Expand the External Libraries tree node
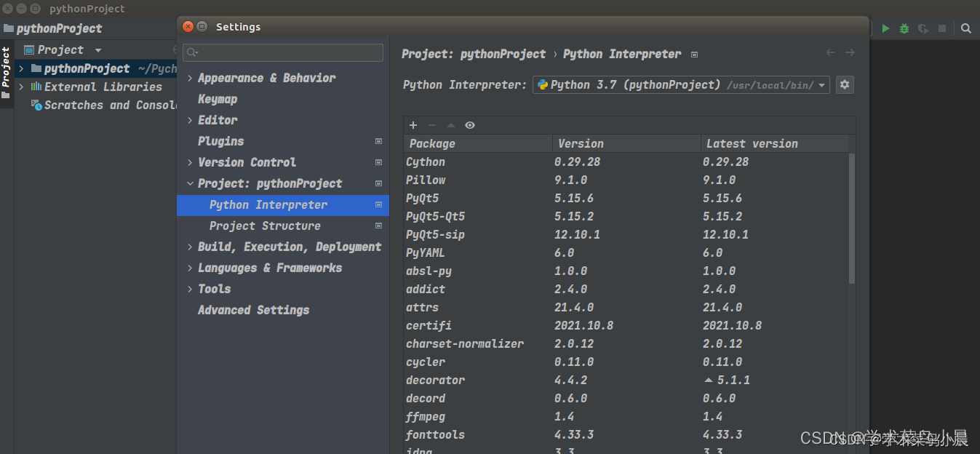The width and height of the screenshot is (980, 454). [x=21, y=87]
